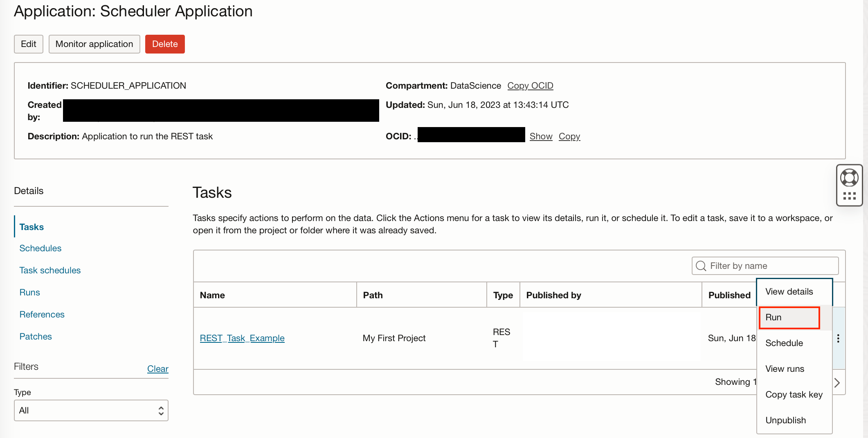Viewport: 868px width, 438px height.
Task: Click the Edit button
Action: pos(28,44)
